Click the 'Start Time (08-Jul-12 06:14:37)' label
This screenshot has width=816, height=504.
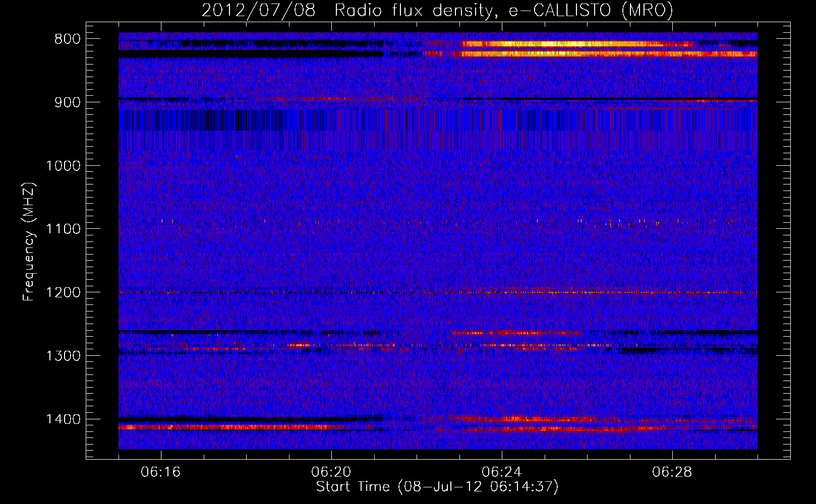point(437,487)
